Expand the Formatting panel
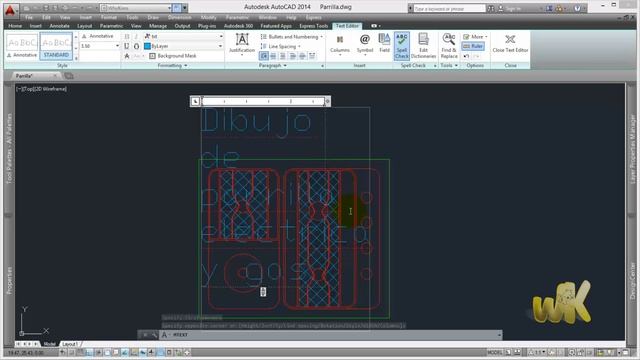Viewport: 640px width, 360px height. pyautogui.click(x=172, y=66)
